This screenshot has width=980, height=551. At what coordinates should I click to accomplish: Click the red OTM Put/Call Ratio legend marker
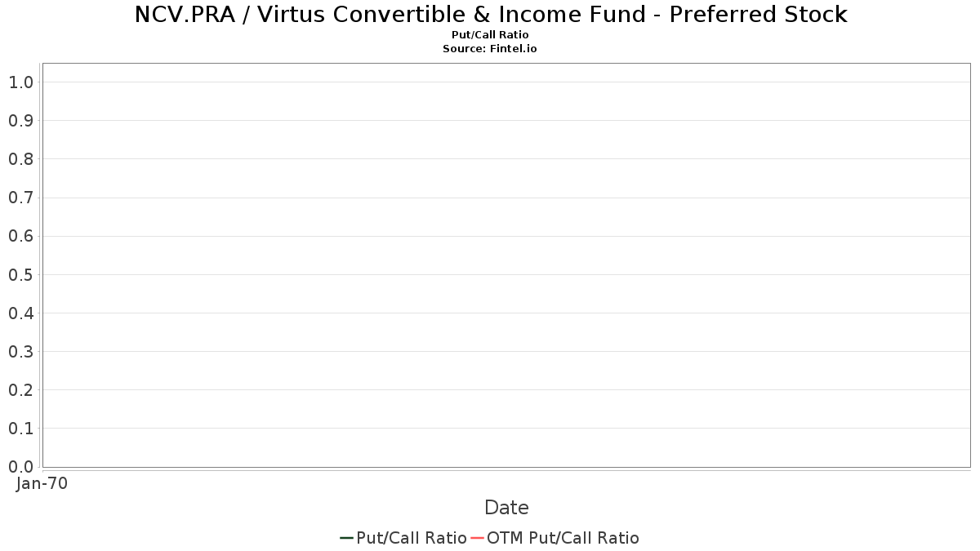click(477, 538)
